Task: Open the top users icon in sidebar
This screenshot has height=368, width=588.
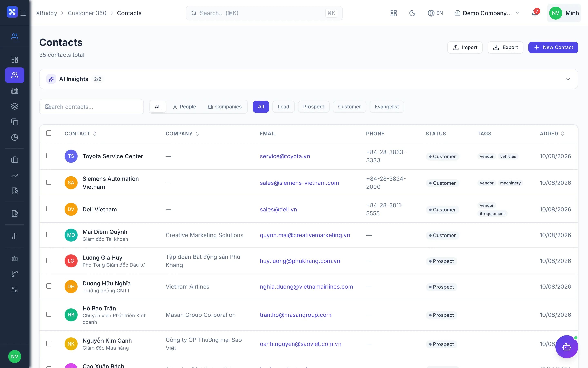Action: tap(14, 36)
